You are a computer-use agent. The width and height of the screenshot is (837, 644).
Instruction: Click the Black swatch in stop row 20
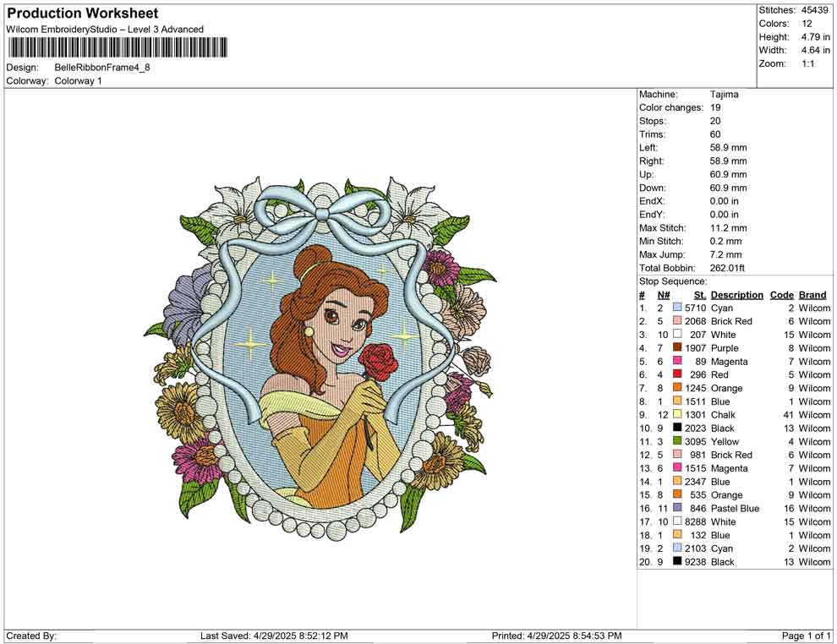pyautogui.click(x=677, y=561)
